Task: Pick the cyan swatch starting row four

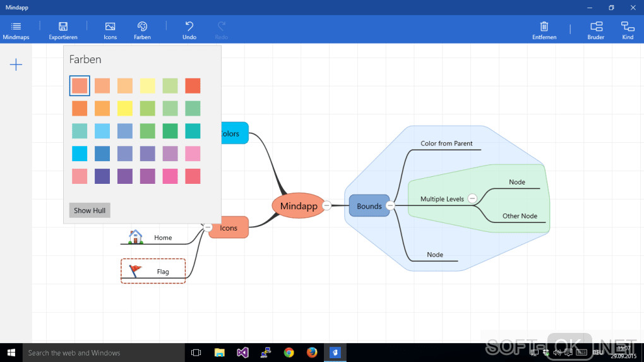Action: pyautogui.click(x=80, y=154)
